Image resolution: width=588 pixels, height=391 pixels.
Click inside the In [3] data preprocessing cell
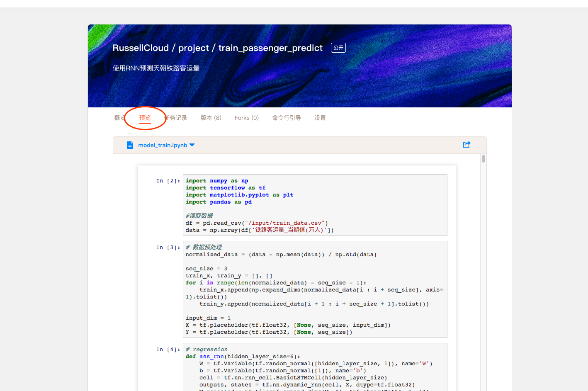tap(315, 289)
